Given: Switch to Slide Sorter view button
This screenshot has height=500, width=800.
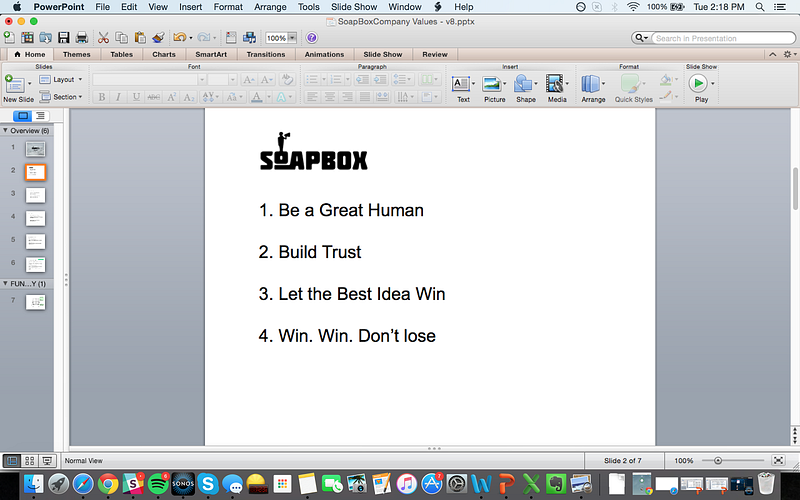Looking at the screenshot, I should tap(30, 461).
